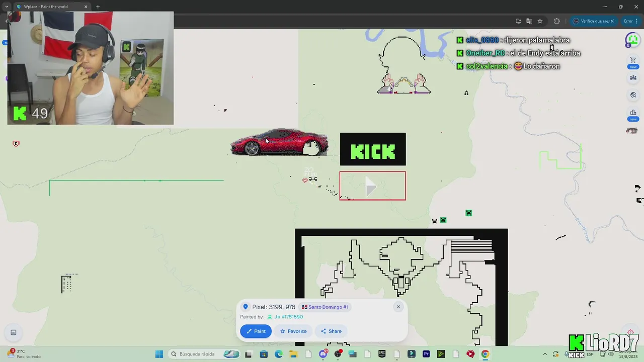Click the Paint button

(x=256, y=331)
